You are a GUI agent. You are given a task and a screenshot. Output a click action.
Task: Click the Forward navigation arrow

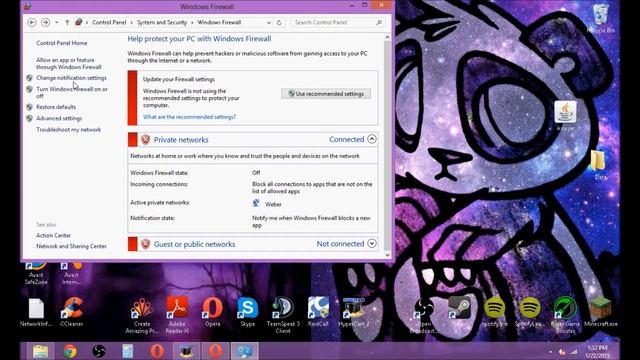click(x=45, y=22)
